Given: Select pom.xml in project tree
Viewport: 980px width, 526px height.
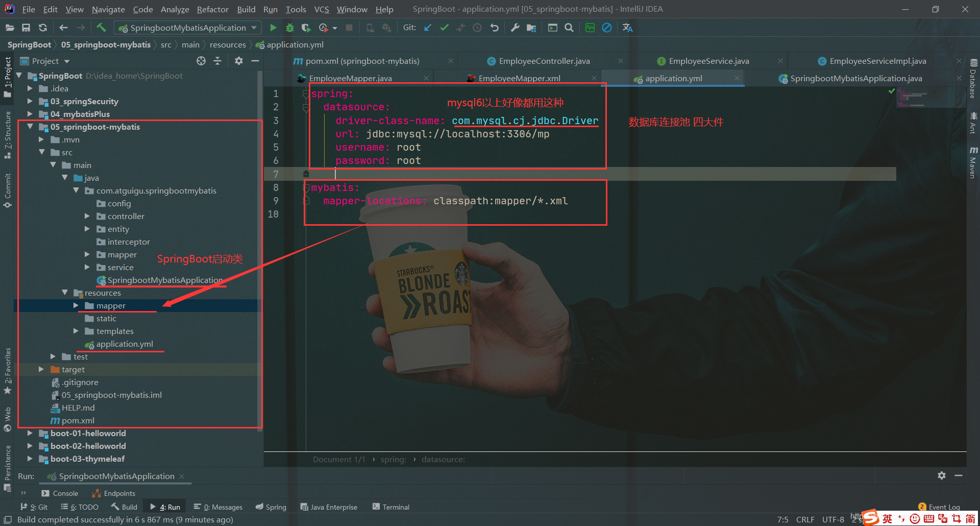Looking at the screenshot, I should (78, 420).
